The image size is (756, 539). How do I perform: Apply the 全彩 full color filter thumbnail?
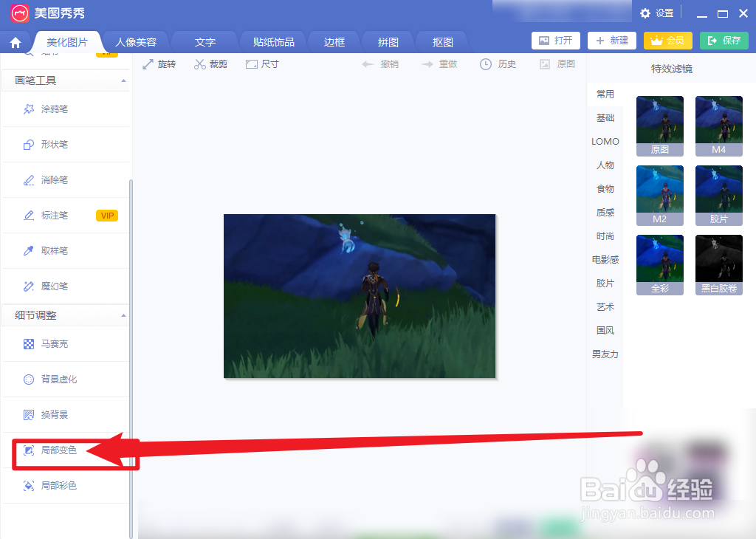(659, 264)
